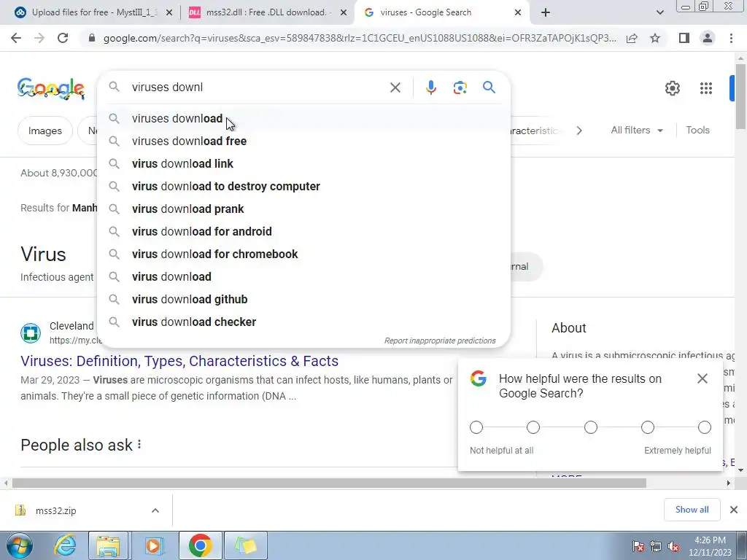Viewport: 747px width, 560px height.
Task: Click the horizontal scrollbar
Action: coord(329,483)
